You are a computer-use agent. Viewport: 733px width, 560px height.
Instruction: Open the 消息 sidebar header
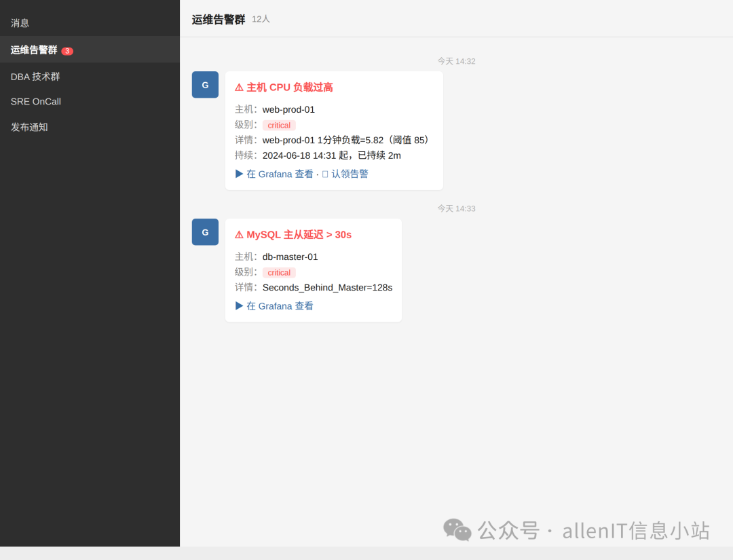tap(20, 23)
